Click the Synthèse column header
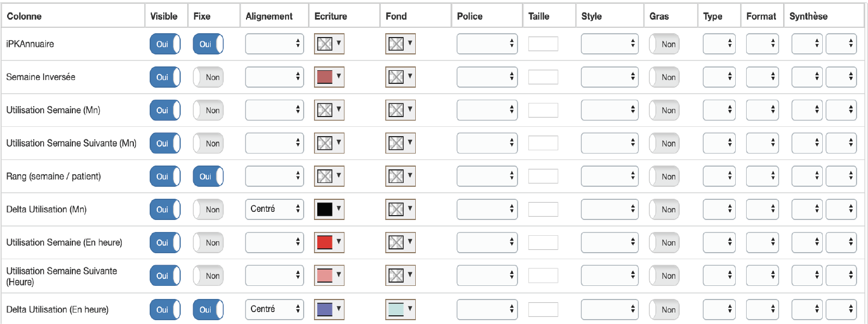This screenshot has height=324, width=868. (808, 16)
